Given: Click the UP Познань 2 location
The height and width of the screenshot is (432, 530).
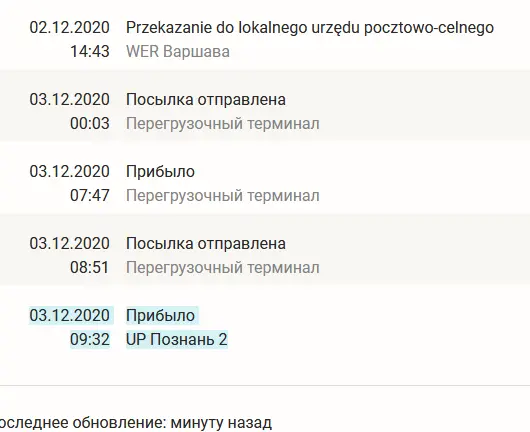Looking at the screenshot, I should pos(177,340).
